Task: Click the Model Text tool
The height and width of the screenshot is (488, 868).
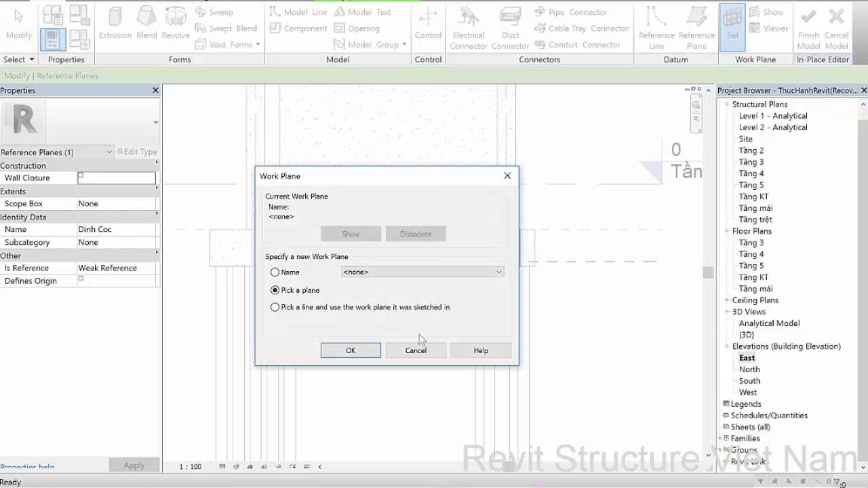Action: 362,12
